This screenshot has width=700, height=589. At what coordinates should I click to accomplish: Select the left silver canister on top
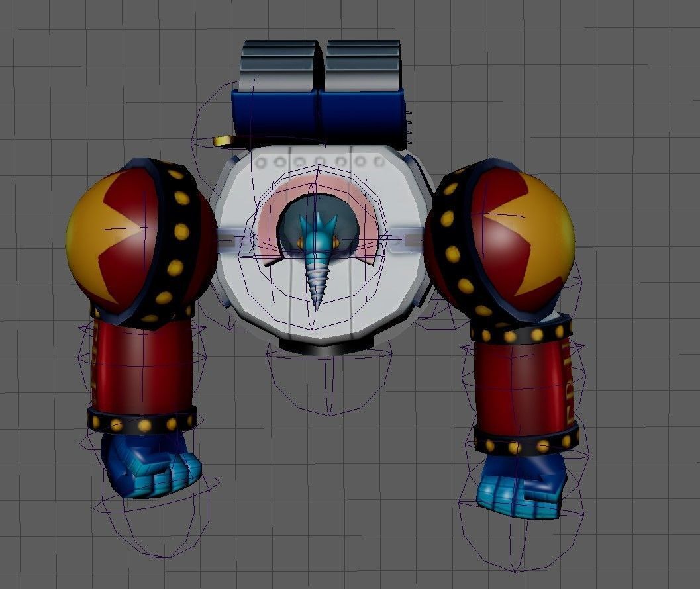(x=280, y=65)
